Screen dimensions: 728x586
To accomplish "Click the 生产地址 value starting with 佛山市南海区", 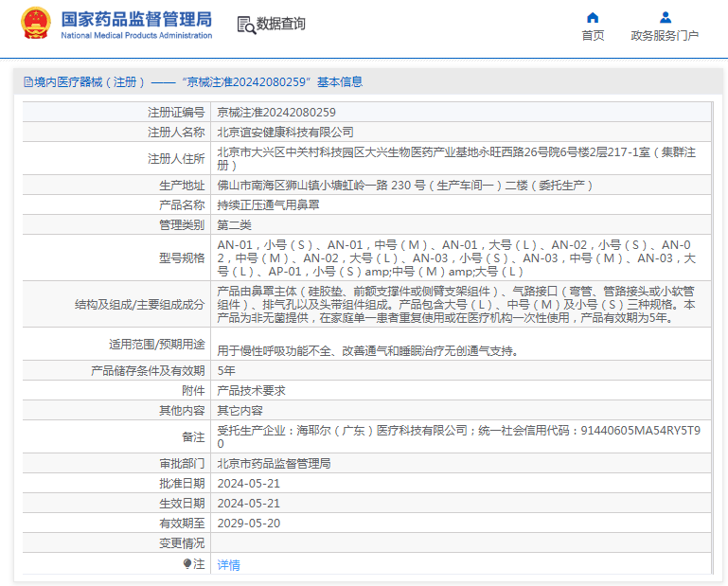I will click(405, 186).
